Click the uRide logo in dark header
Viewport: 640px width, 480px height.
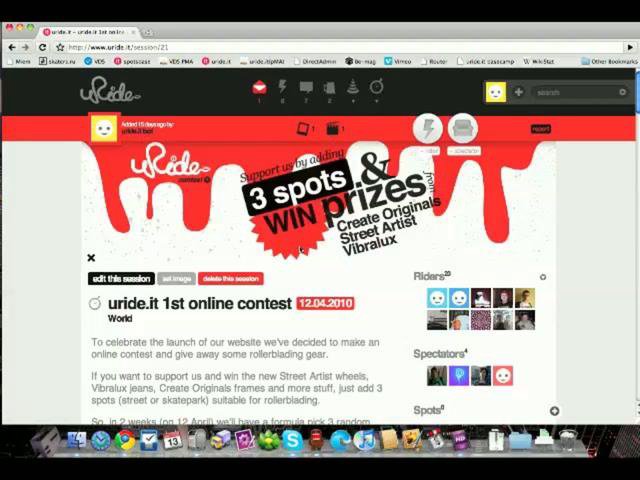110,91
